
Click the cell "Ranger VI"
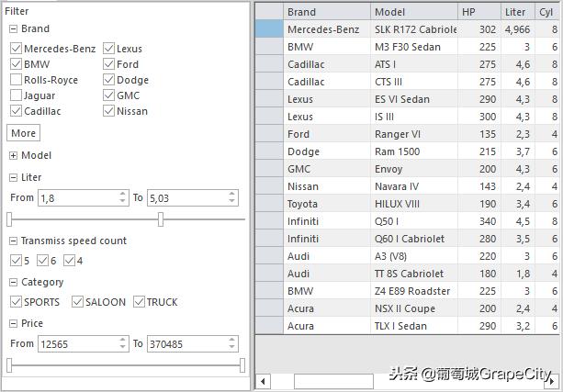tap(414, 134)
